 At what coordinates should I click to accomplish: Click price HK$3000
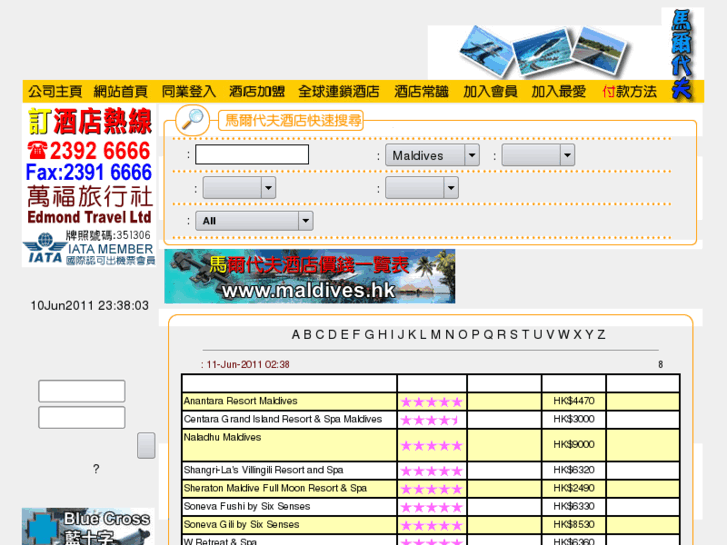tap(574, 419)
